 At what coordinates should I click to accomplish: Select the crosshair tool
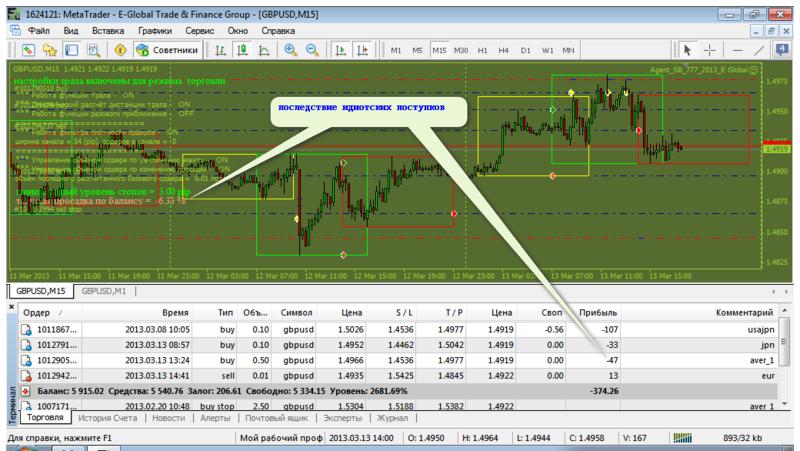point(709,50)
